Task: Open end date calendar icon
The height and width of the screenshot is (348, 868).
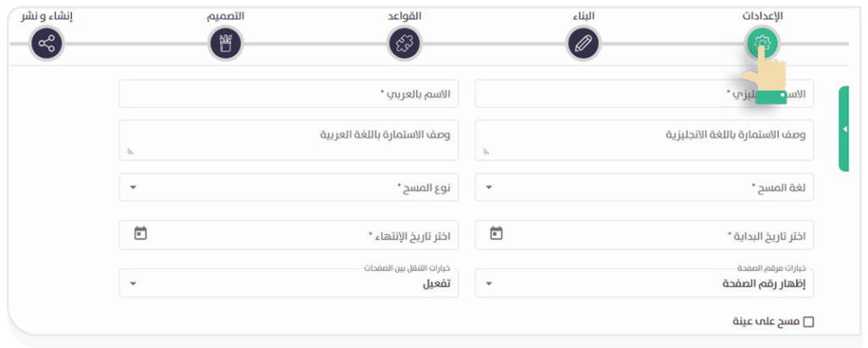Action: coord(141,233)
